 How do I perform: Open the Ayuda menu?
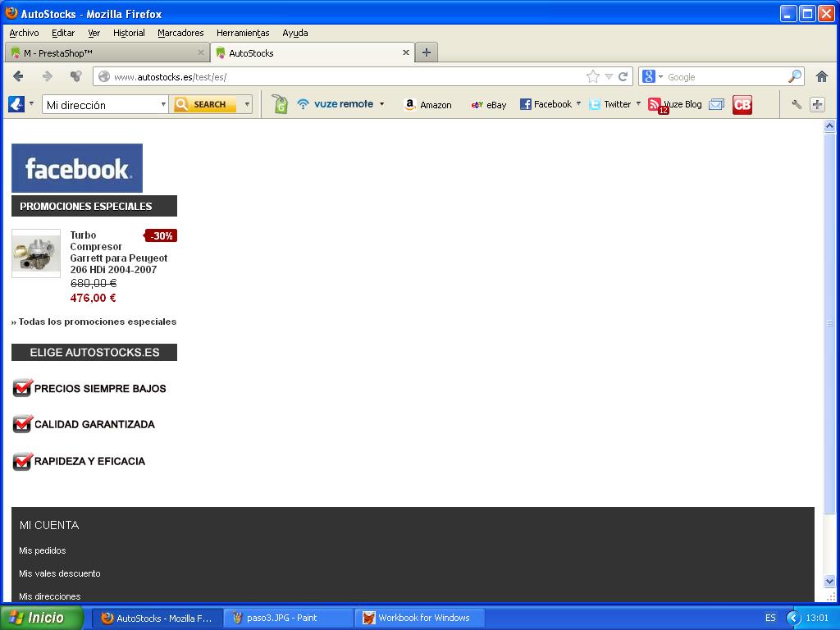pyautogui.click(x=295, y=33)
